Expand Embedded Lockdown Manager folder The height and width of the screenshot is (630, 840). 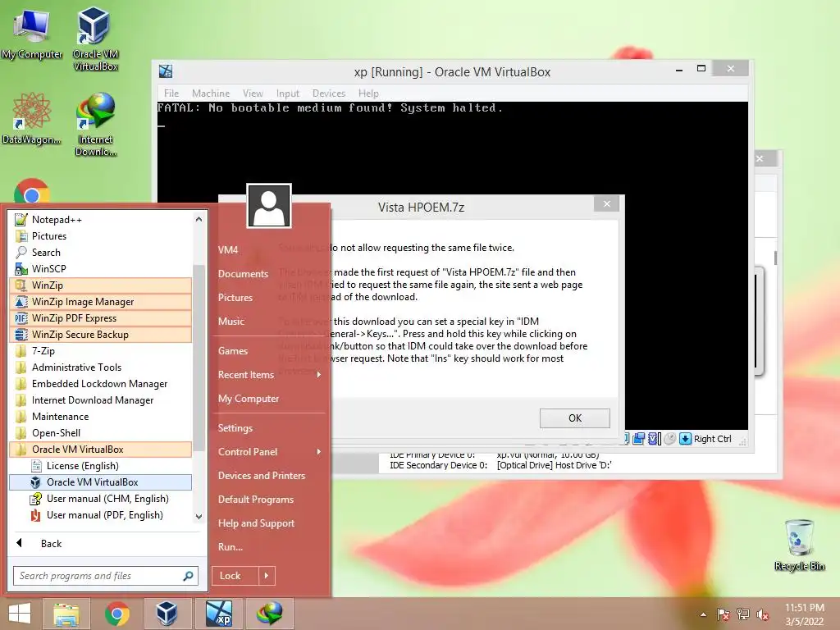tap(101, 384)
